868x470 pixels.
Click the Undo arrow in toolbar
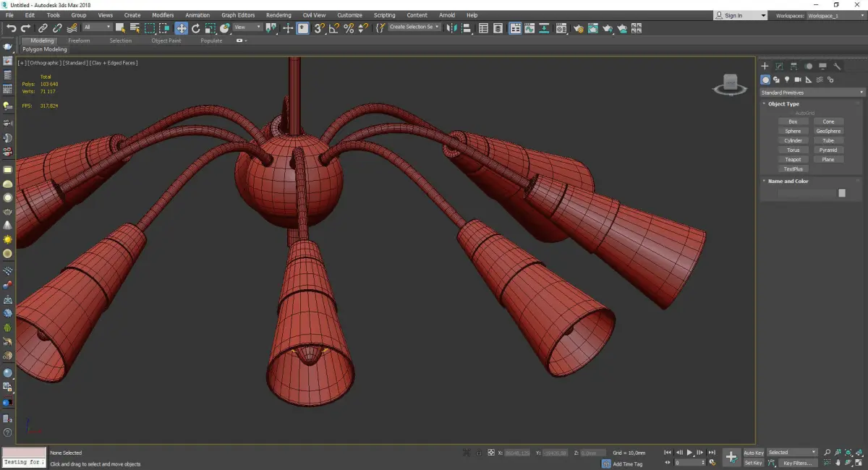[x=11, y=28]
